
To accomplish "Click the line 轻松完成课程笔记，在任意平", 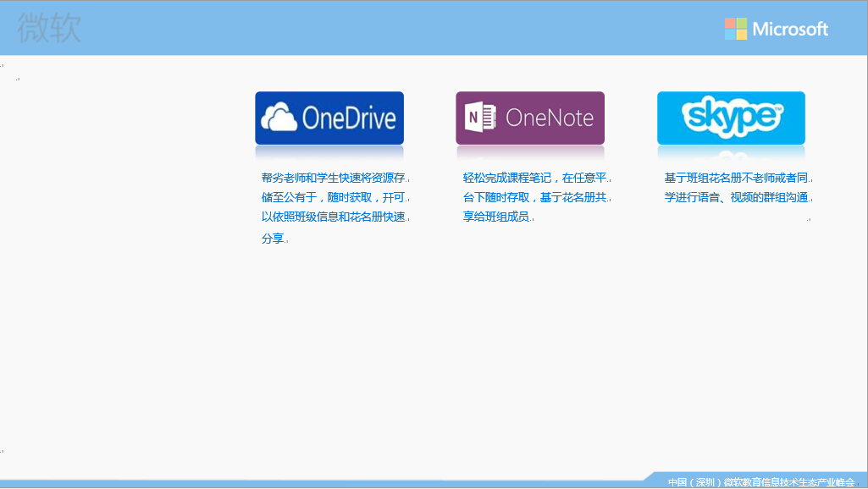I will [534, 178].
